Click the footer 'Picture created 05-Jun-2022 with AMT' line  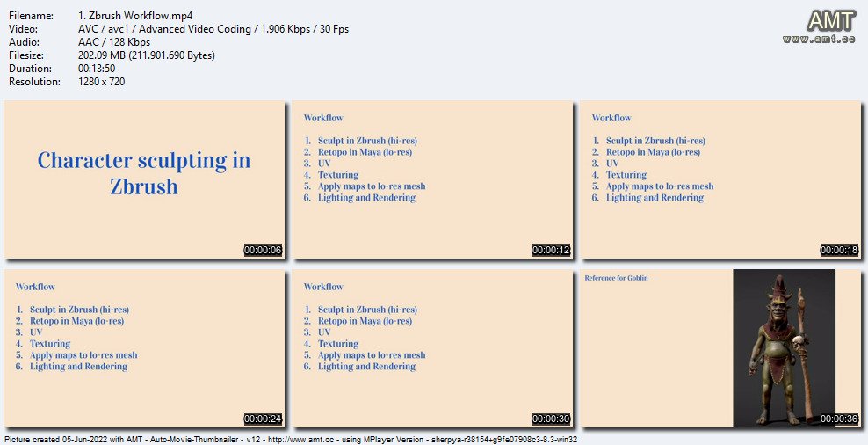point(291,440)
